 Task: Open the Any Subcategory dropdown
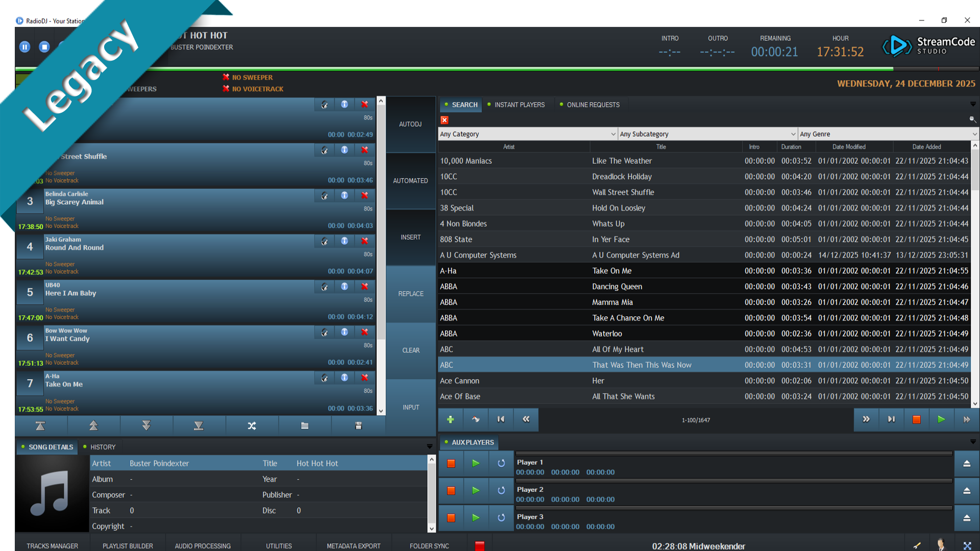click(x=793, y=134)
